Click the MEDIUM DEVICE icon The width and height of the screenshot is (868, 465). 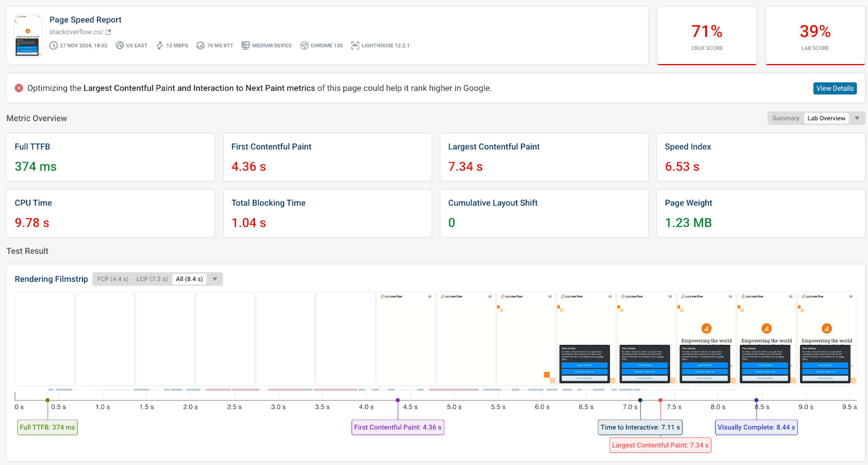pos(246,46)
